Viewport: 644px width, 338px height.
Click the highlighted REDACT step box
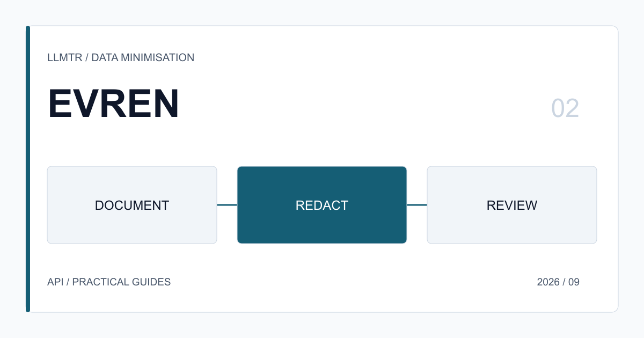322,205
